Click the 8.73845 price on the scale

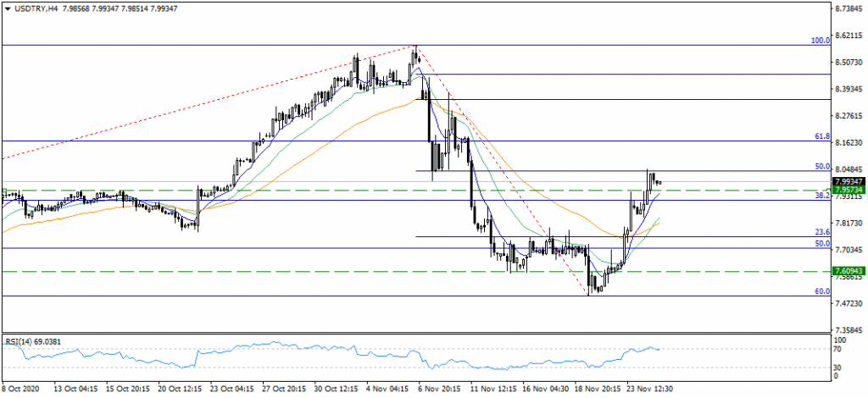[848, 9]
